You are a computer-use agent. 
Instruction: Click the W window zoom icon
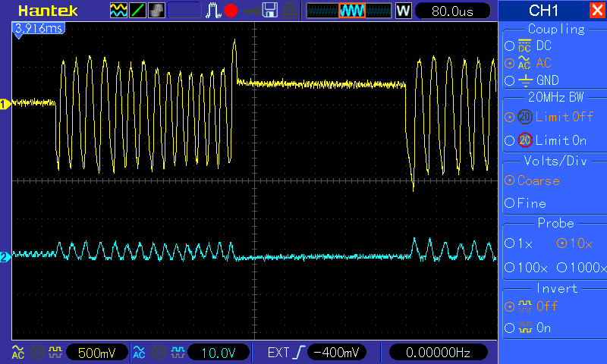tap(403, 11)
